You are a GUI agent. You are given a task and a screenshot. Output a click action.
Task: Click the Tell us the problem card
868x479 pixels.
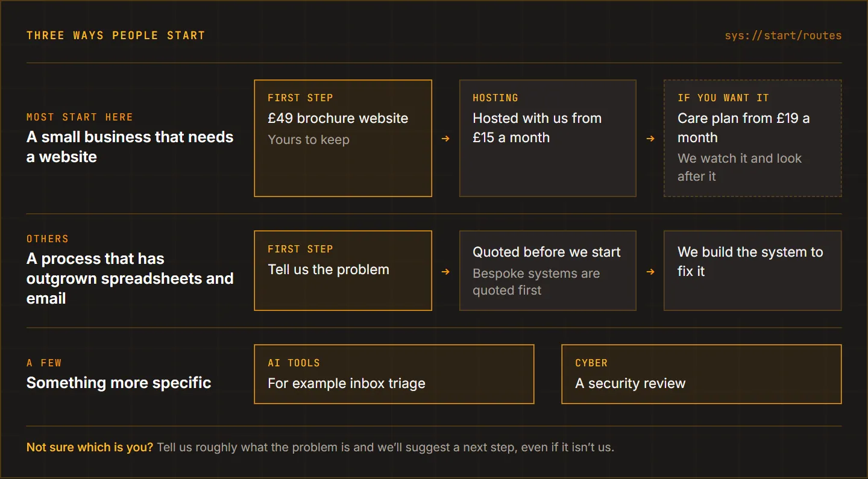pos(343,271)
